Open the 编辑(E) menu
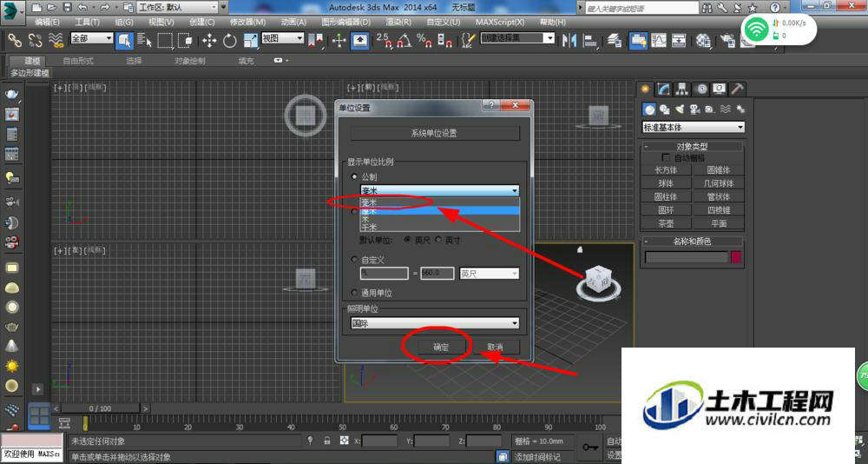Viewport: 868px width, 464px height. [x=47, y=23]
